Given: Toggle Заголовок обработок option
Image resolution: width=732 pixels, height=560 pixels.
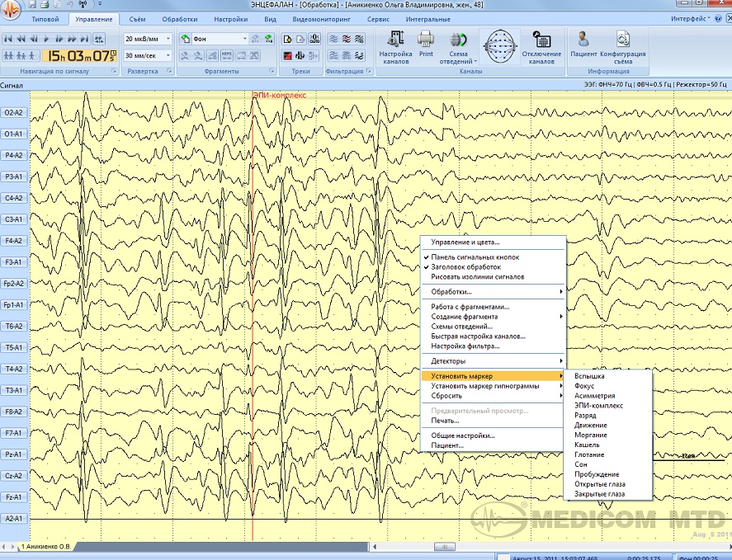Looking at the screenshot, I should (x=466, y=267).
